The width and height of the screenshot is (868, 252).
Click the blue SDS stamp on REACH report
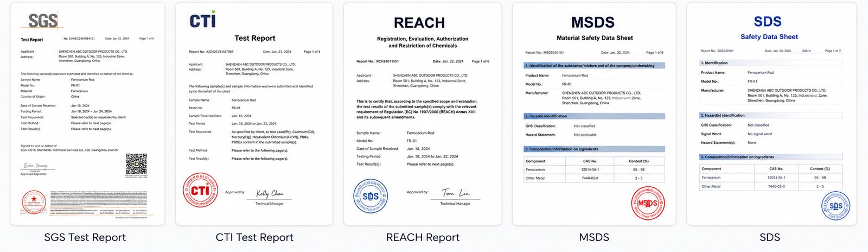coord(371,196)
